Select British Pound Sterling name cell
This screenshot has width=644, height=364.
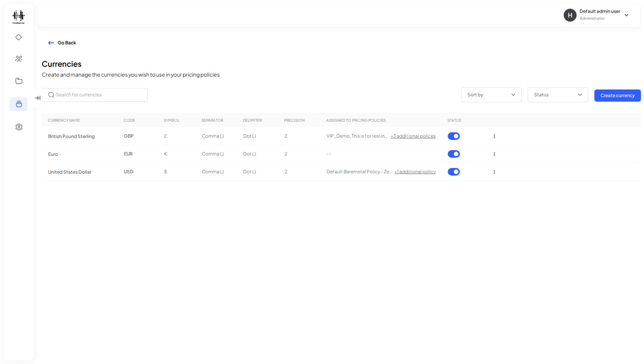click(71, 136)
